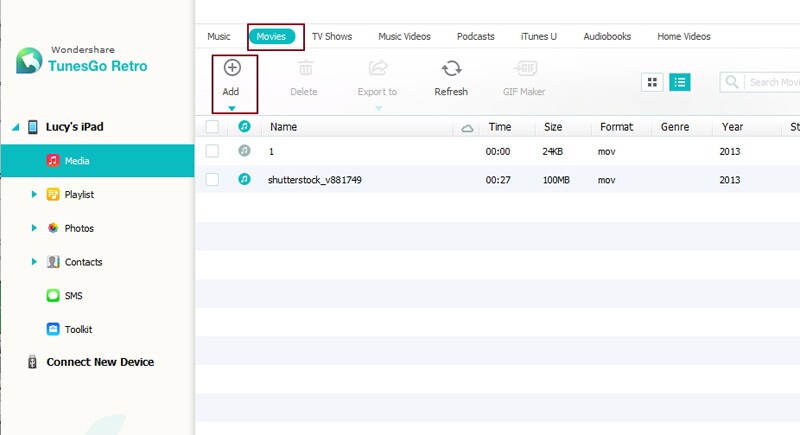
Task: Click the Delete trash icon
Action: tap(305, 68)
